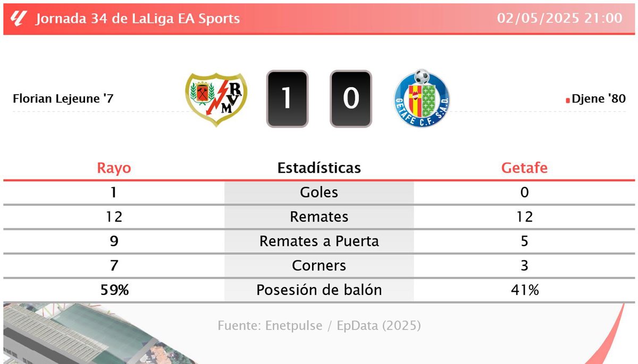Click the match date 02/05/2025 21:00
Image resolution: width=638 pixels, height=364 pixels.
(x=560, y=18)
